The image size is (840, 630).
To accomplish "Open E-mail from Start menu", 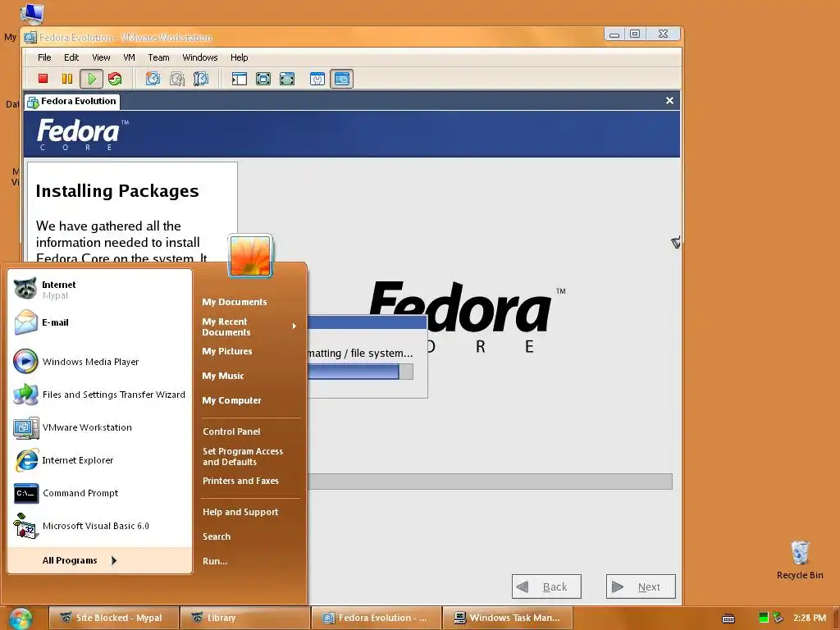I will 101,322.
